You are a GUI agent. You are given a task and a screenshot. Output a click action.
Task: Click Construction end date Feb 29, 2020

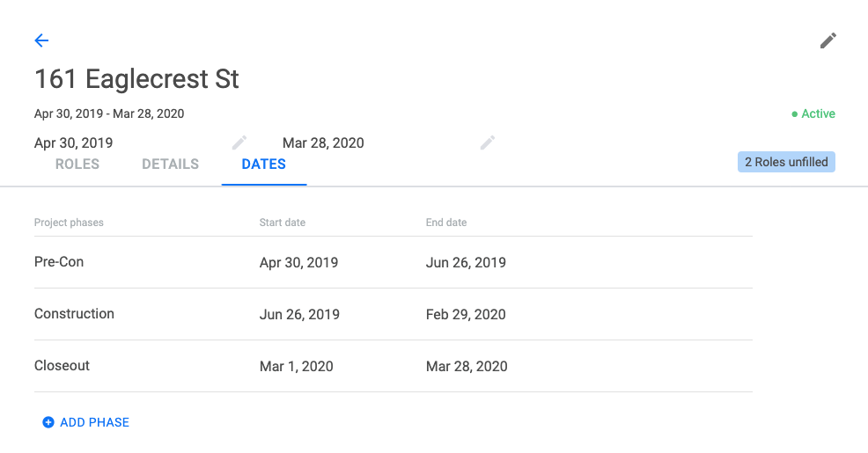pyautogui.click(x=466, y=314)
